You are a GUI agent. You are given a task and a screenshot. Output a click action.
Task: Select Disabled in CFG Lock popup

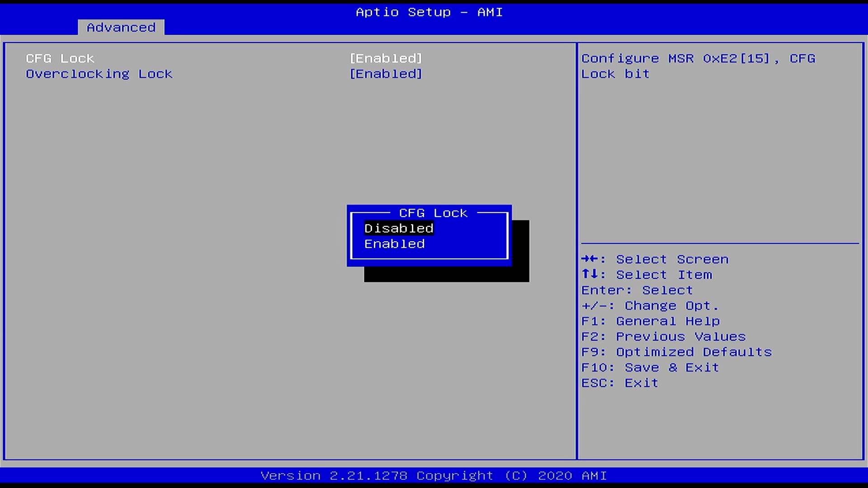pos(399,228)
